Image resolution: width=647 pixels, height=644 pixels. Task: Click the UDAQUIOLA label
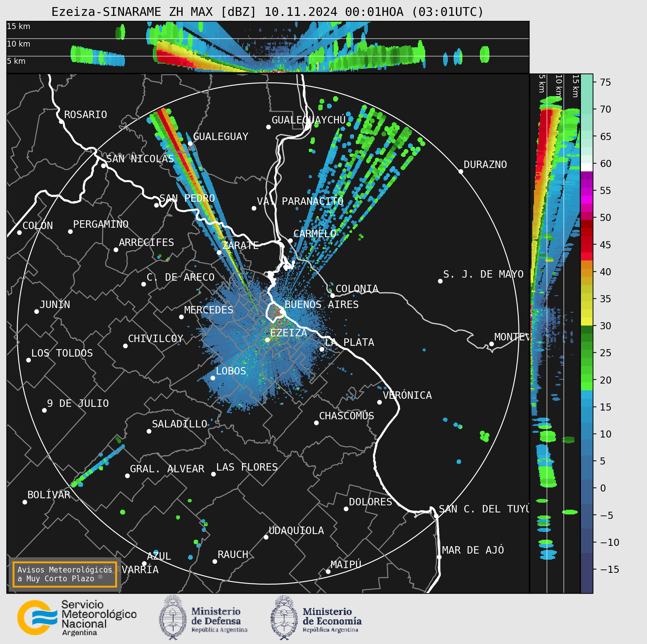pyautogui.click(x=296, y=531)
